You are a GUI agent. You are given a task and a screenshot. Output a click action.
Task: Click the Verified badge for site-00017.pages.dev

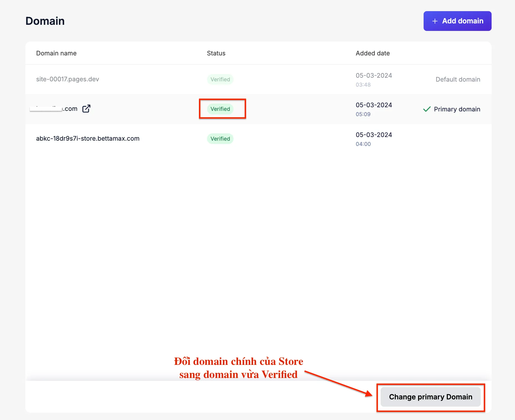pos(220,79)
